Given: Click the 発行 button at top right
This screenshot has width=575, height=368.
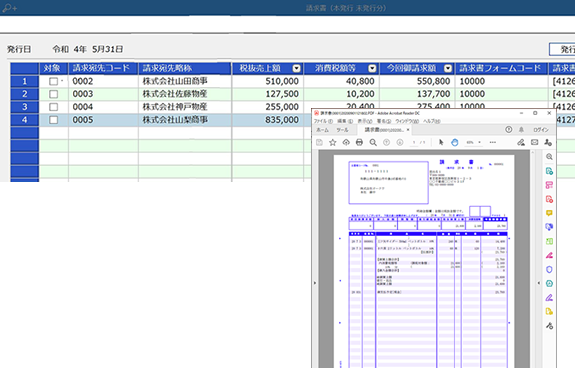Looking at the screenshot, I should [x=563, y=49].
